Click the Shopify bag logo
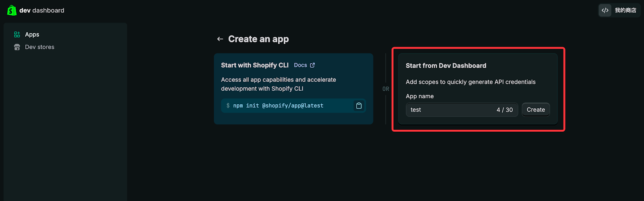Screen dimensions: 644x201 click(12, 10)
